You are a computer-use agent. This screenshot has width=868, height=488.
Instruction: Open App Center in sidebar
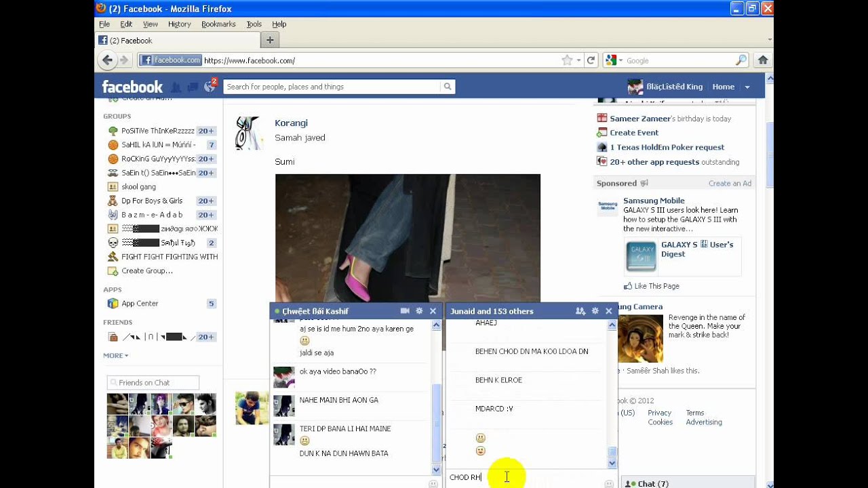pos(140,304)
